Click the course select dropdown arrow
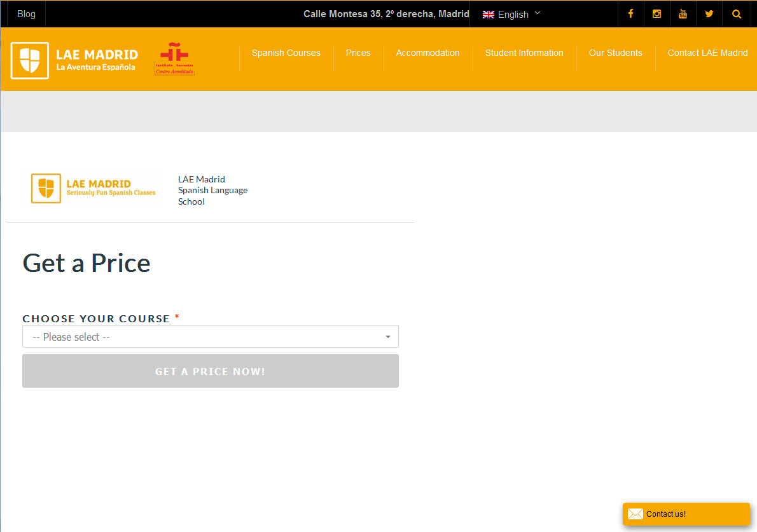The height and width of the screenshot is (532, 757). coord(387,337)
